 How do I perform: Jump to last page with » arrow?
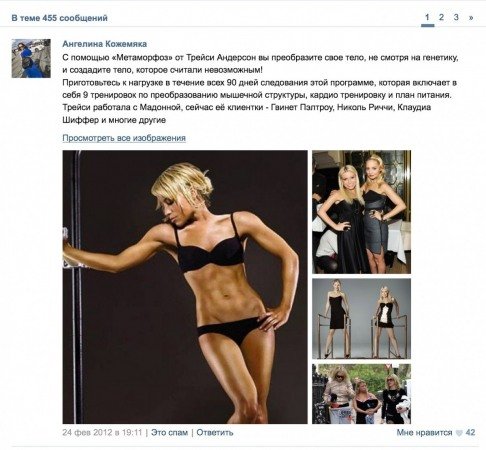[x=471, y=17]
